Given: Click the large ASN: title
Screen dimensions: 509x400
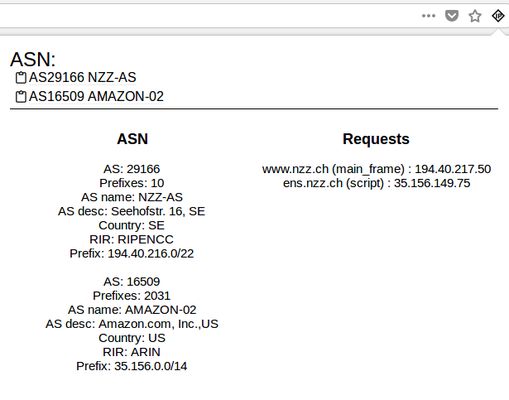Looking at the screenshot, I should tap(33, 59).
